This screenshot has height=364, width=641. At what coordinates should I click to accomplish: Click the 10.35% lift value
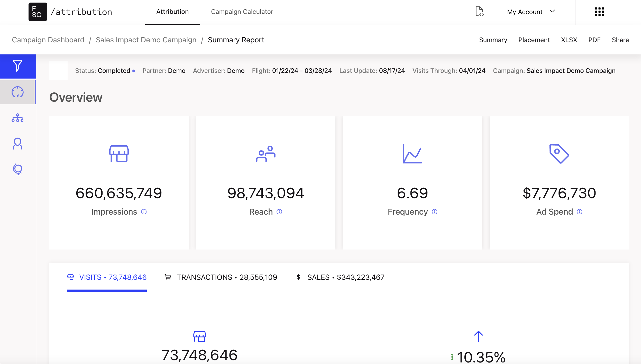(481, 357)
